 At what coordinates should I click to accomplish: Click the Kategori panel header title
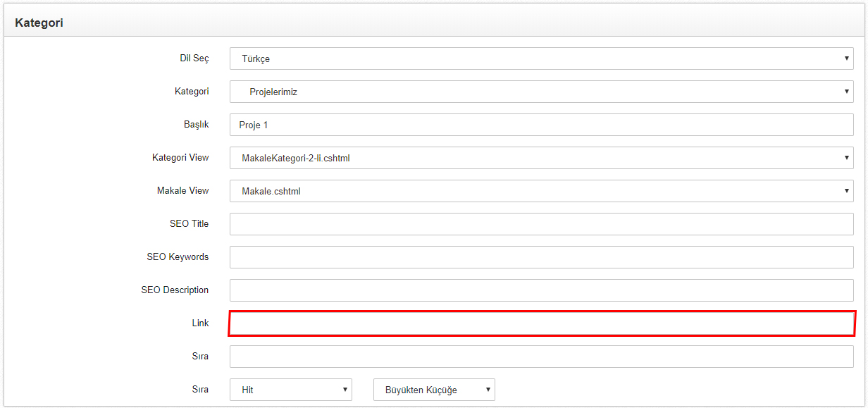click(x=39, y=23)
